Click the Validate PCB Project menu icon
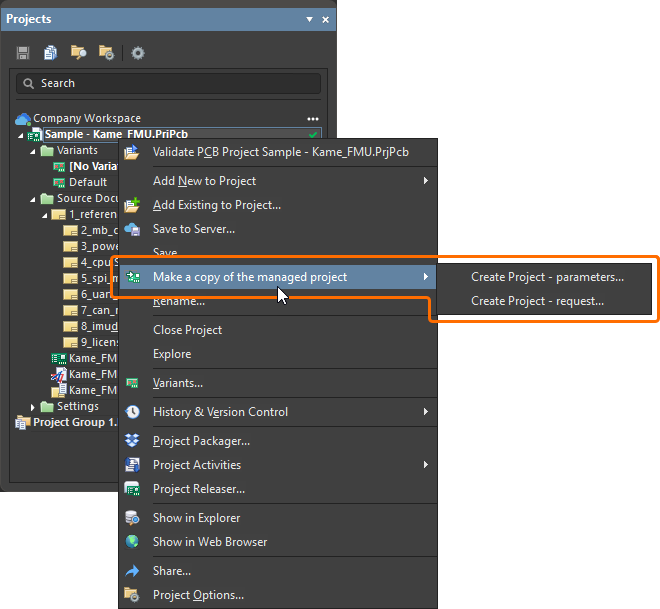The height and width of the screenshot is (609, 660). coord(132,152)
